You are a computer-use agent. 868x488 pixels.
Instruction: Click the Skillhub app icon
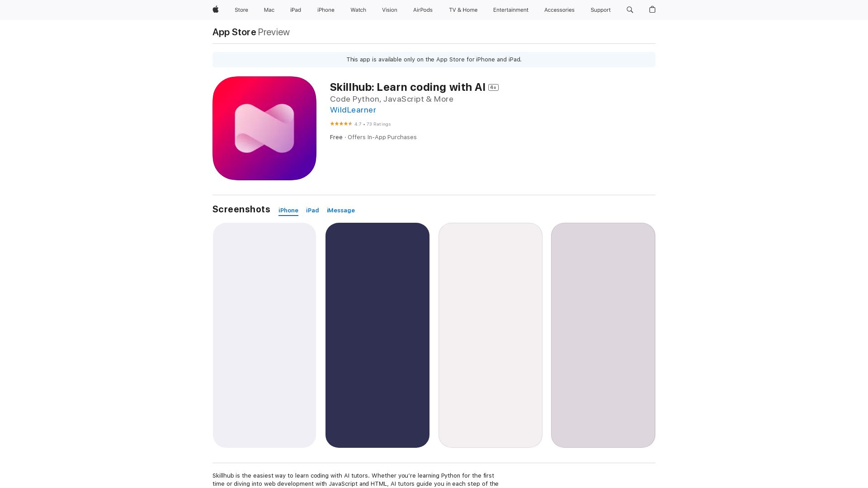264,128
